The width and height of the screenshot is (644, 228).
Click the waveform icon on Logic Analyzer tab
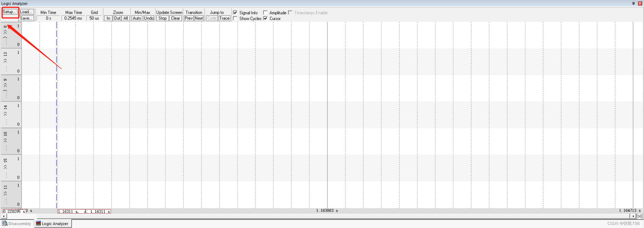(x=38, y=223)
